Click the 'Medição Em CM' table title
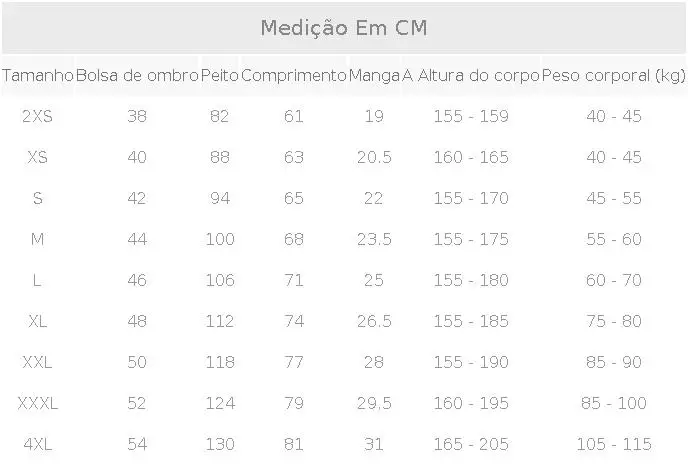Image resolution: width=688 pixels, height=466 pixels. coord(343,27)
